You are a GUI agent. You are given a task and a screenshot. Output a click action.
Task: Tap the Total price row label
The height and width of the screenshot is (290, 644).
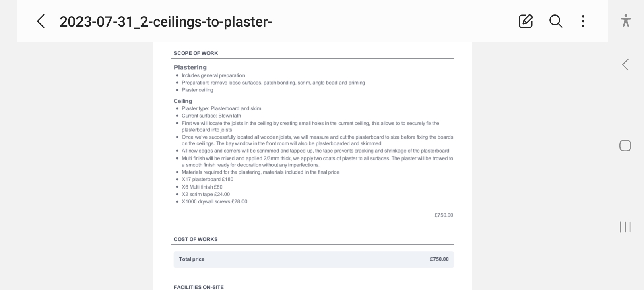[x=192, y=259]
